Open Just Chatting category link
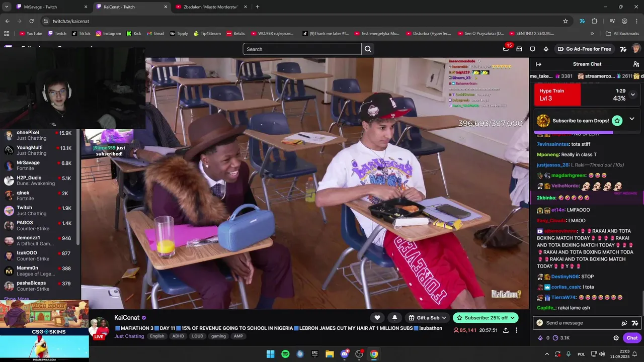The width and height of the screenshot is (644, 362). coord(129,336)
